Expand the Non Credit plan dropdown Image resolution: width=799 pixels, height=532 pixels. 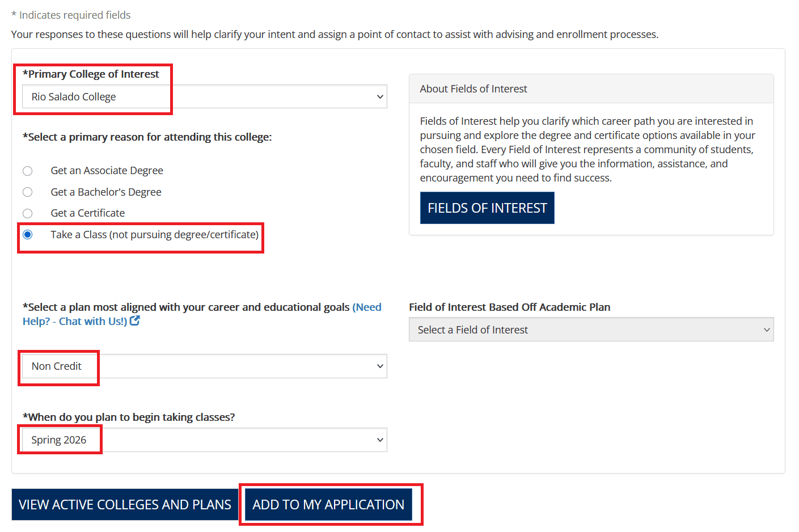click(x=204, y=366)
